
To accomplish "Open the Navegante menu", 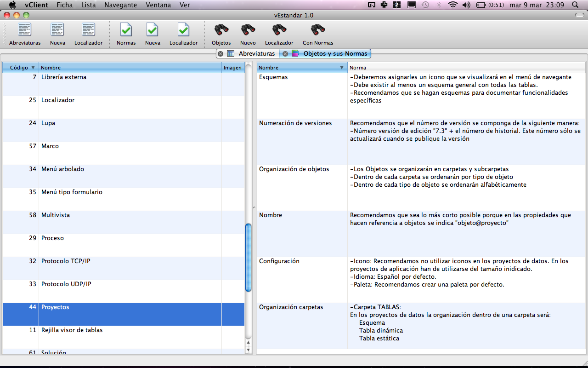I will tap(121, 5).
